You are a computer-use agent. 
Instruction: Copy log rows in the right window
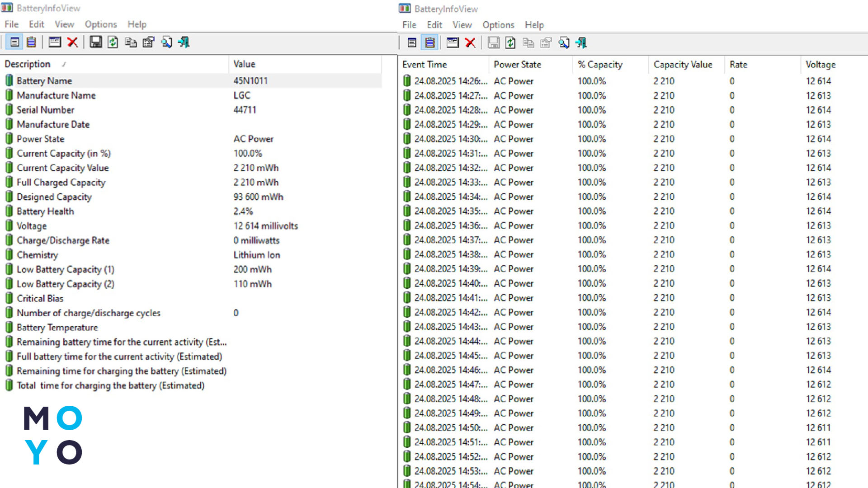pyautogui.click(x=528, y=43)
